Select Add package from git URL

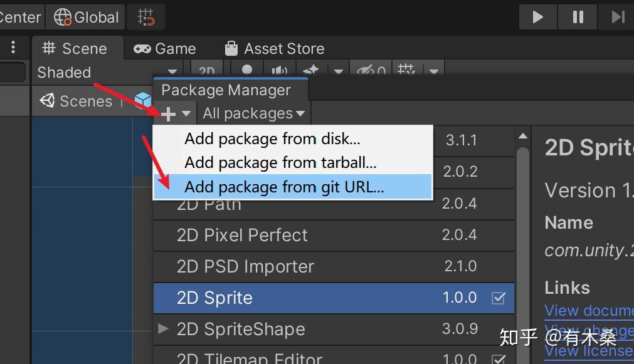[x=284, y=187]
